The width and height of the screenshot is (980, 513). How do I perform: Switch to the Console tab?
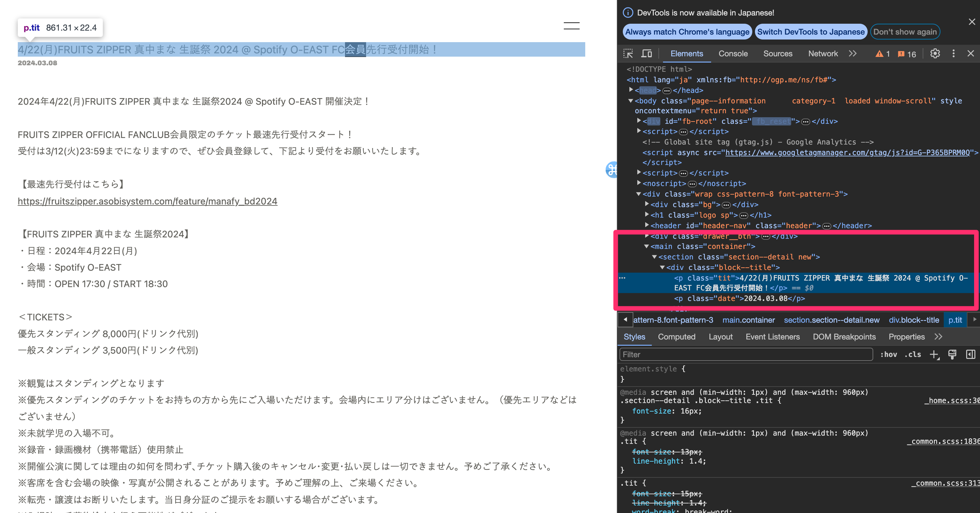pos(733,54)
